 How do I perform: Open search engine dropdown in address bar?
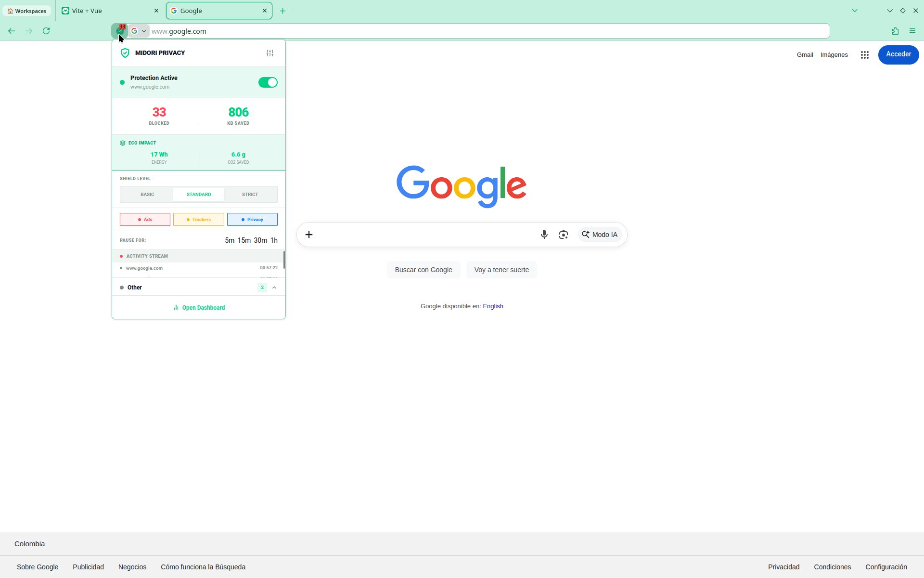pos(139,31)
